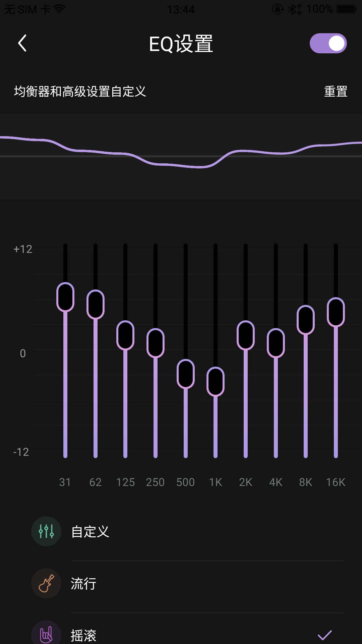Click the 摇滚 rock hand icon
The height and width of the screenshot is (644, 362).
[46, 634]
